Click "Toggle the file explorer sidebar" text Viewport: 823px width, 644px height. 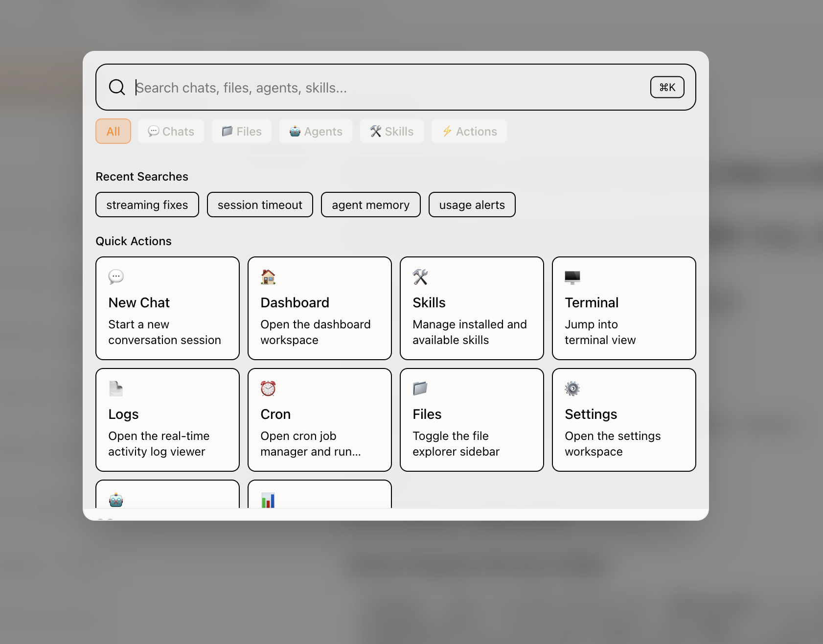[456, 444]
